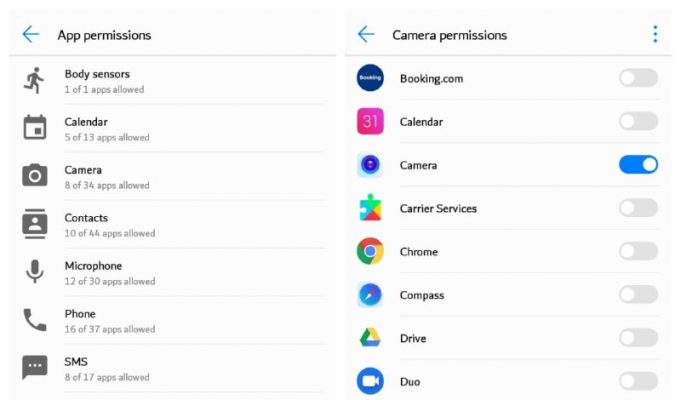Tap the Chrome app icon
The image size is (681, 400).
click(370, 251)
